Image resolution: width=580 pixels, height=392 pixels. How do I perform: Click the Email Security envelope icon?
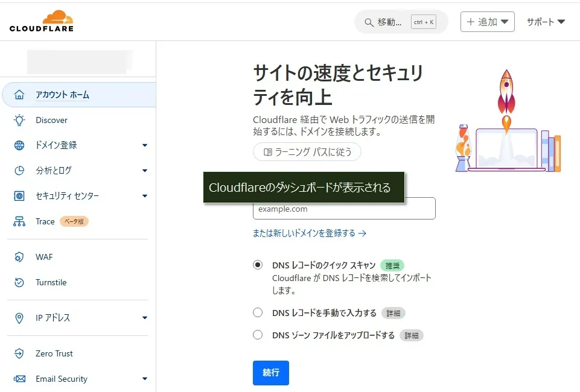(x=19, y=379)
